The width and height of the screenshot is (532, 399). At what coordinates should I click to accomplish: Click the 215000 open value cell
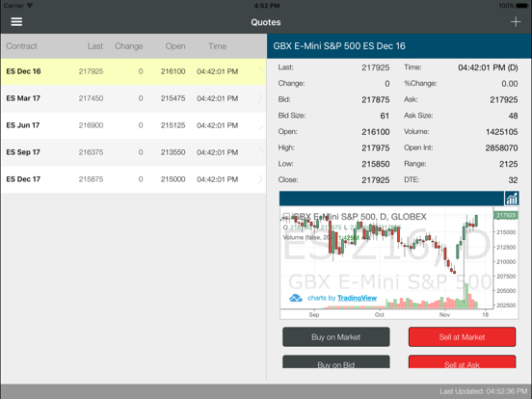click(x=173, y=179)
